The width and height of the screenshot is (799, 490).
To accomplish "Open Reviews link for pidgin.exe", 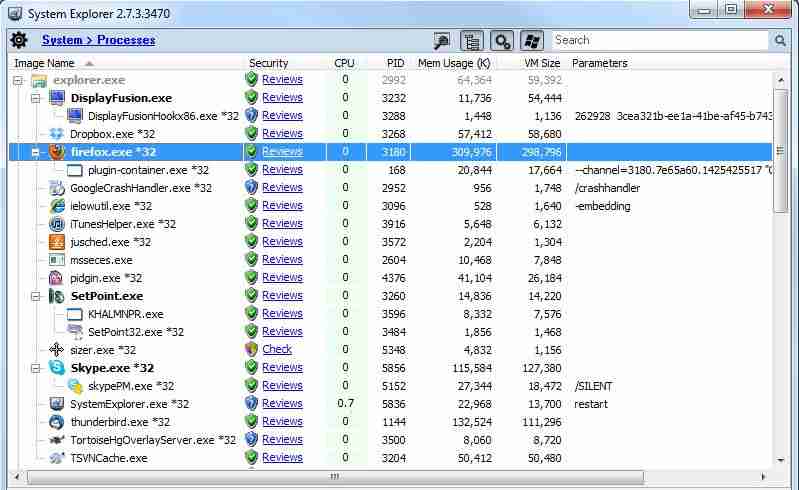I will 282,277.
